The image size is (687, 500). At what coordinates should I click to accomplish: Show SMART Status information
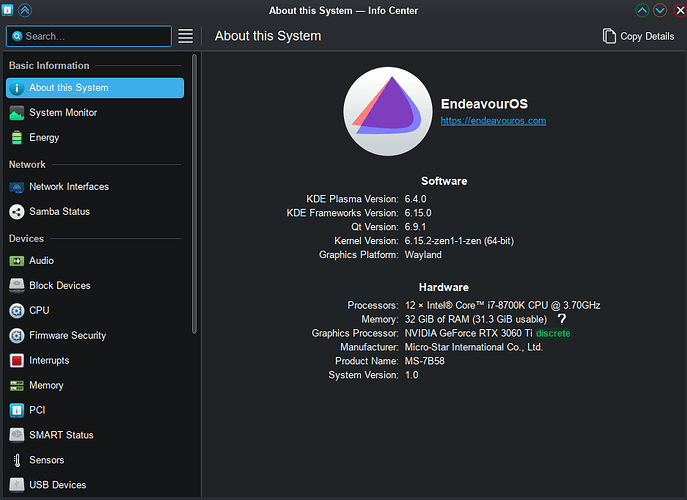(61, 435)
